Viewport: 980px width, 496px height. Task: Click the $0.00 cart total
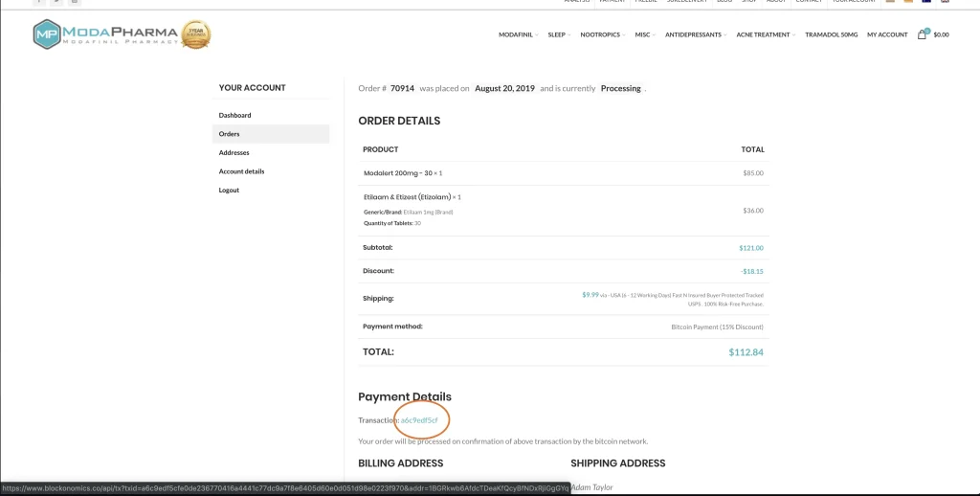pyautogui.click(x=941, y=35)
